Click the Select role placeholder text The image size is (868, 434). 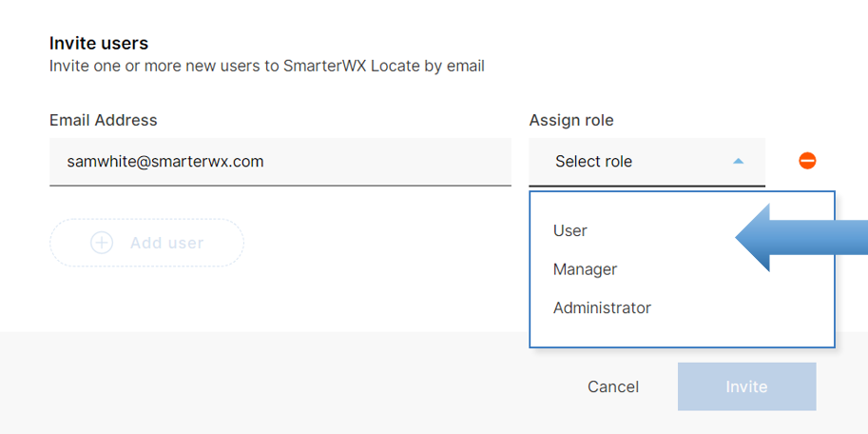pos(593,162)
